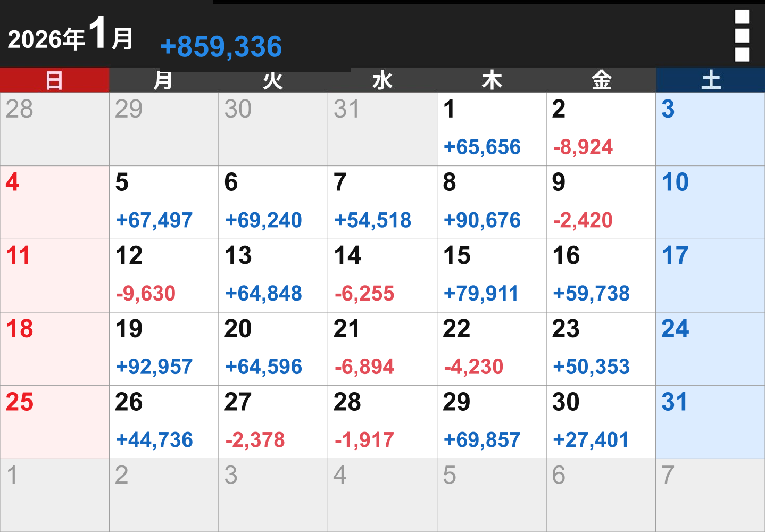Tap the 2026年1月 month title
Image resolution: width=765 pixels, height=532 pixels.
(70, 35)
